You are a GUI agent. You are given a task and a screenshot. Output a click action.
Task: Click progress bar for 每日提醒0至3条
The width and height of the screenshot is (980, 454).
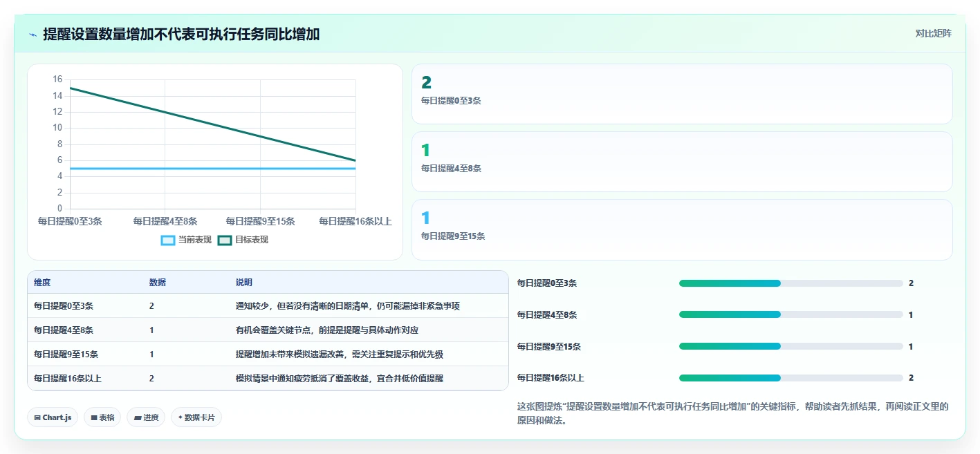791,283
